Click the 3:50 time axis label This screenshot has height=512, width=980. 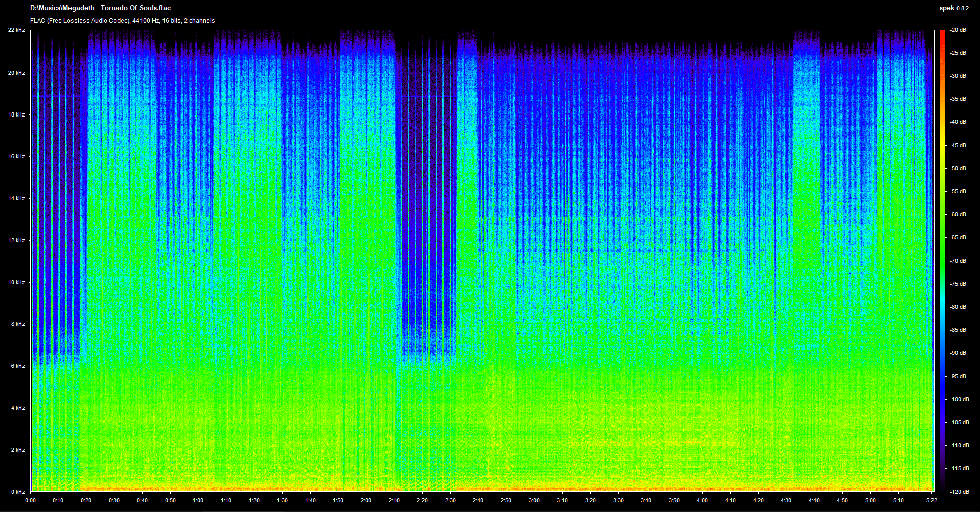(x=674, y=501)
